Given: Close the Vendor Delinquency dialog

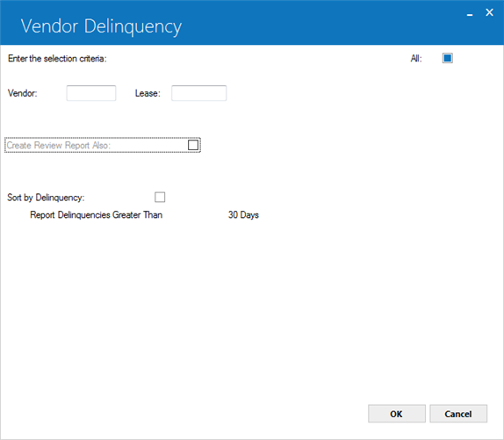Looking at the screenshot, I should 489,12.
